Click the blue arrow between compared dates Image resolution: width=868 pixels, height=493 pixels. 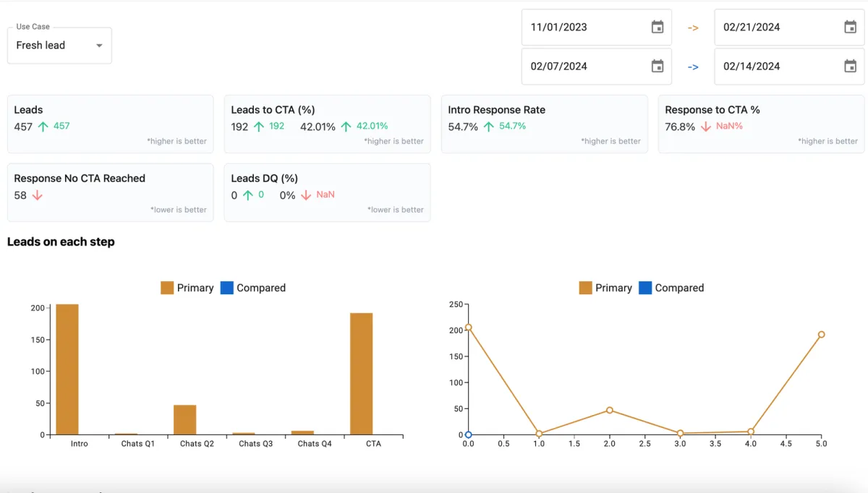tap(693, 67)
